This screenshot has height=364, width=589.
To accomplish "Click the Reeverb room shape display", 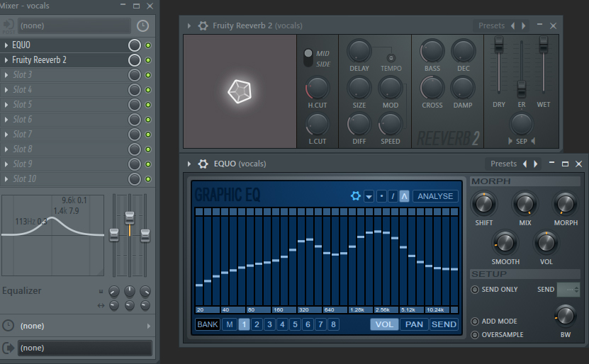I will point(240,91).
